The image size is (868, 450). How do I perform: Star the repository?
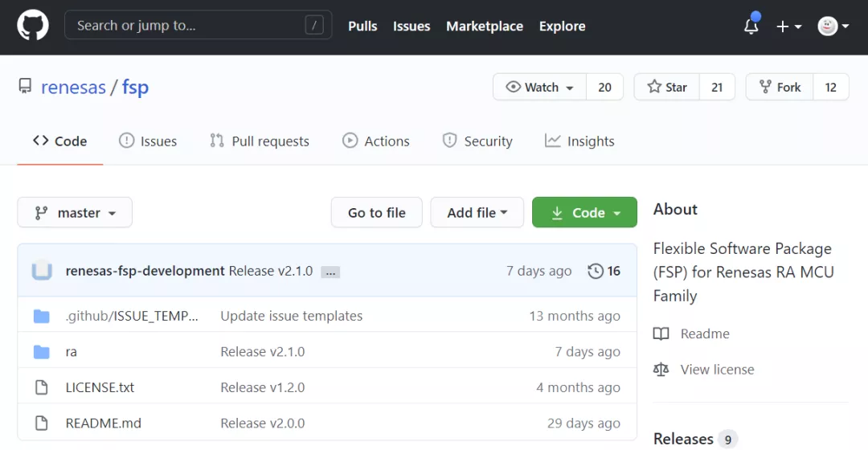[x=667, y=87]
